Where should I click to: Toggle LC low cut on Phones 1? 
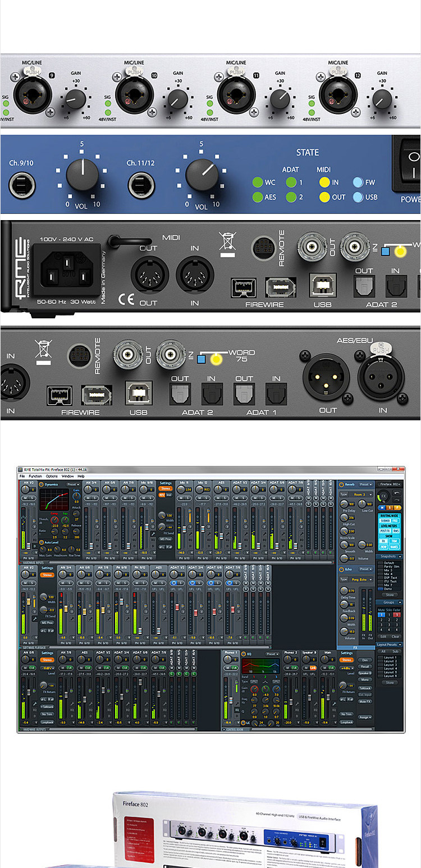pyautogui.click(x=244, y=723)
